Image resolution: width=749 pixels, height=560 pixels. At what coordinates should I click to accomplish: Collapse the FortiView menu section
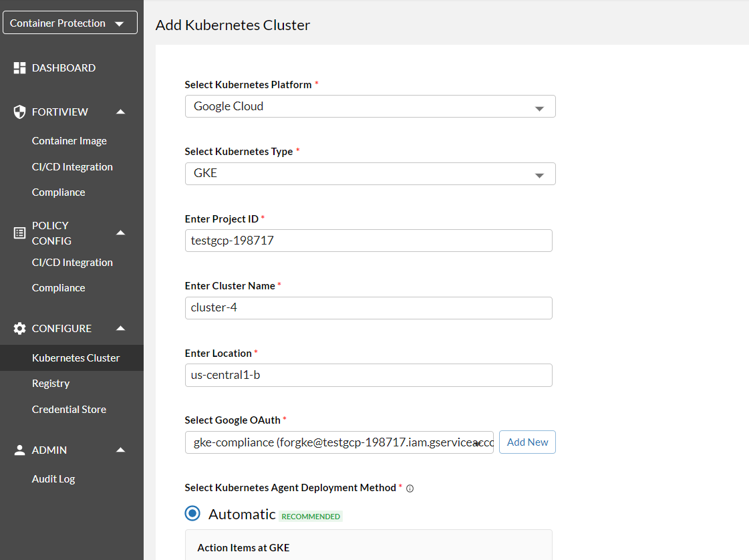click(121, 112)
